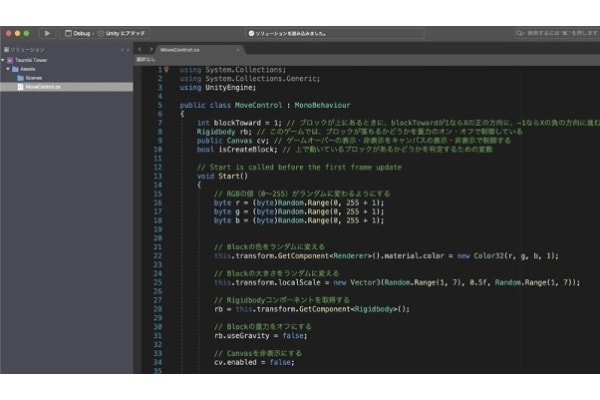This screenshot has height=400, width=600.
Task: Select the Tsumiki Tower solution row
Action: pos(67,60)
